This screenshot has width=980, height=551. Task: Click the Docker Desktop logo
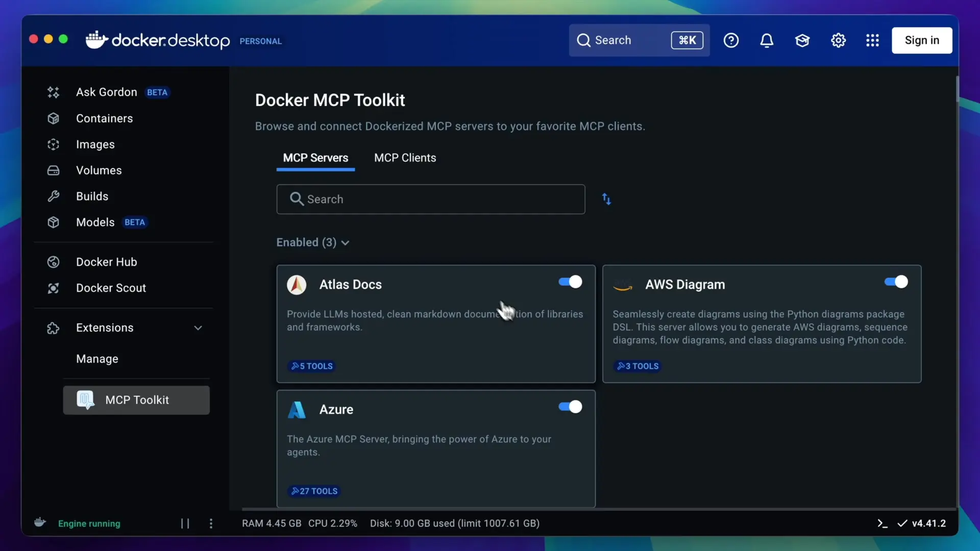(x=158, y=40)
